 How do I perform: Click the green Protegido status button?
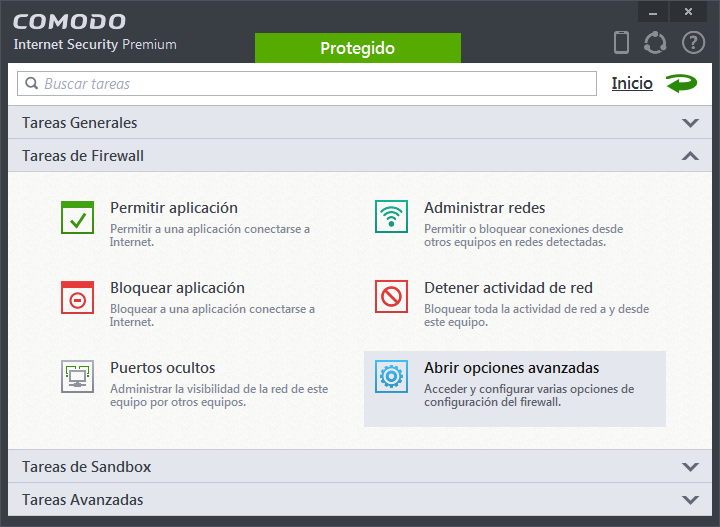(x=358, y=48)
